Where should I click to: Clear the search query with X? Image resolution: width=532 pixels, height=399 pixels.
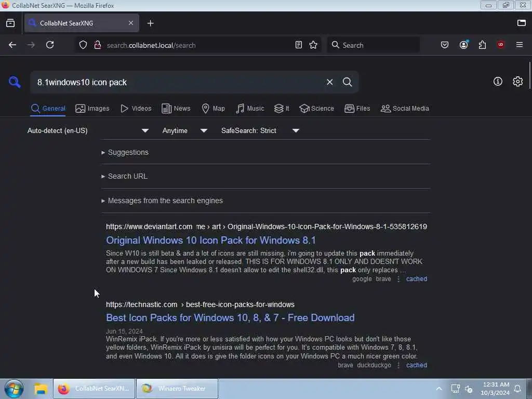point(330,82)
